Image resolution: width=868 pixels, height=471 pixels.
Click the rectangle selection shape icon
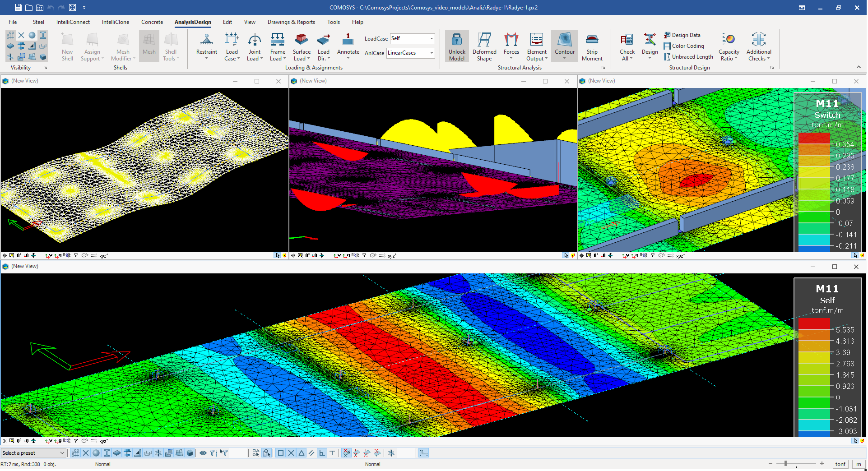click(x=281, y=453)
